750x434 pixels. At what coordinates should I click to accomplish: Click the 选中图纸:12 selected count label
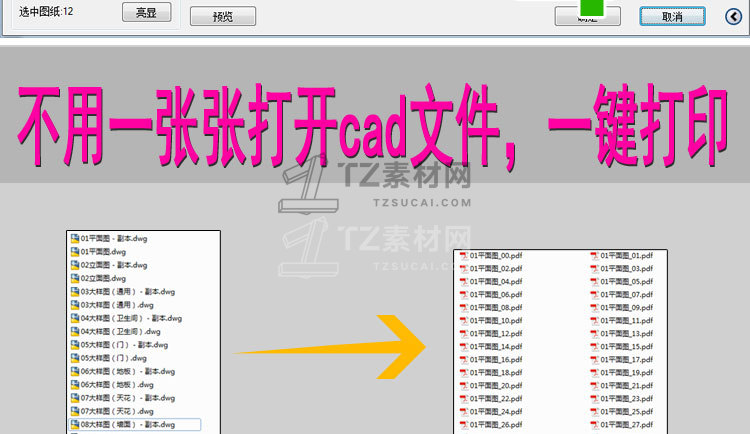[x=46, y=11]
